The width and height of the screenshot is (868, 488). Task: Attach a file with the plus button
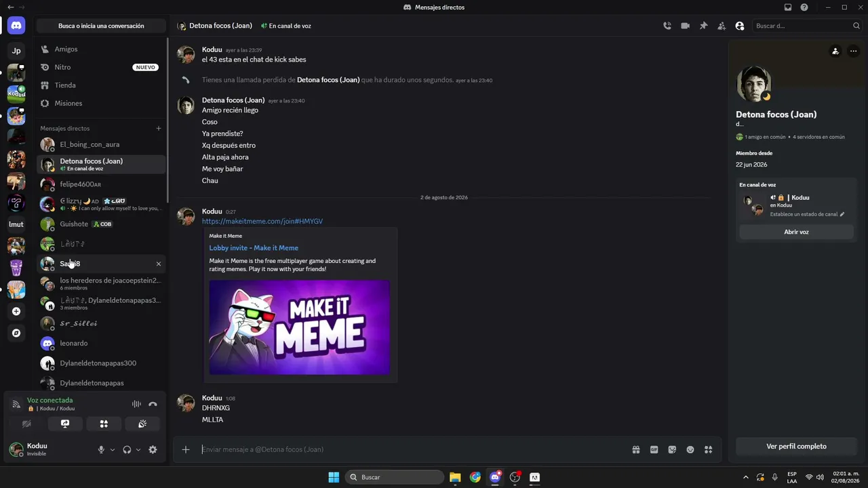pos(186,449)
